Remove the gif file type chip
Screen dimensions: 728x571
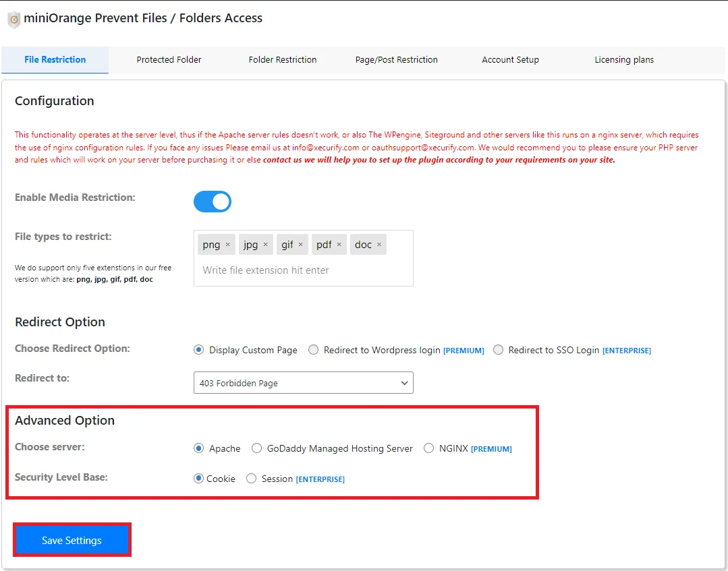(x=301, y=244)
